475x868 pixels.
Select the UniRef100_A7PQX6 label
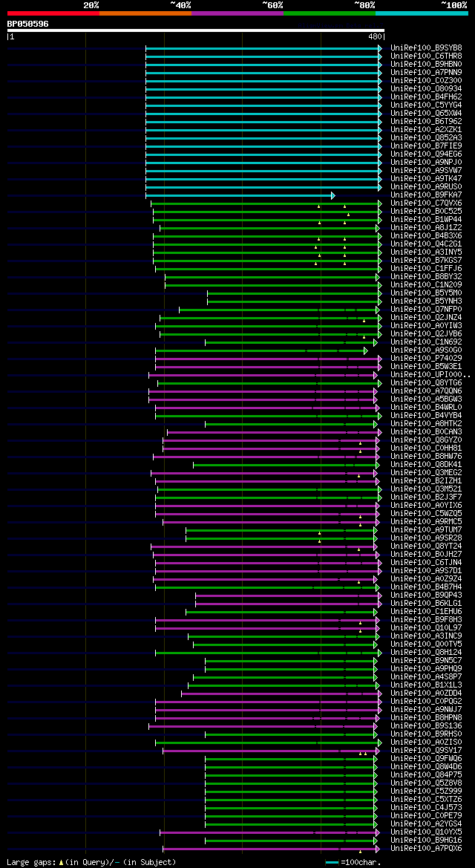426,849
